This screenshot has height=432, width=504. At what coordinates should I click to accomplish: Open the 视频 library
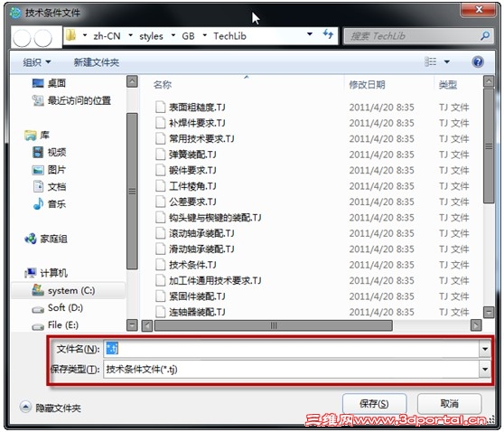(x=49, y=152)
